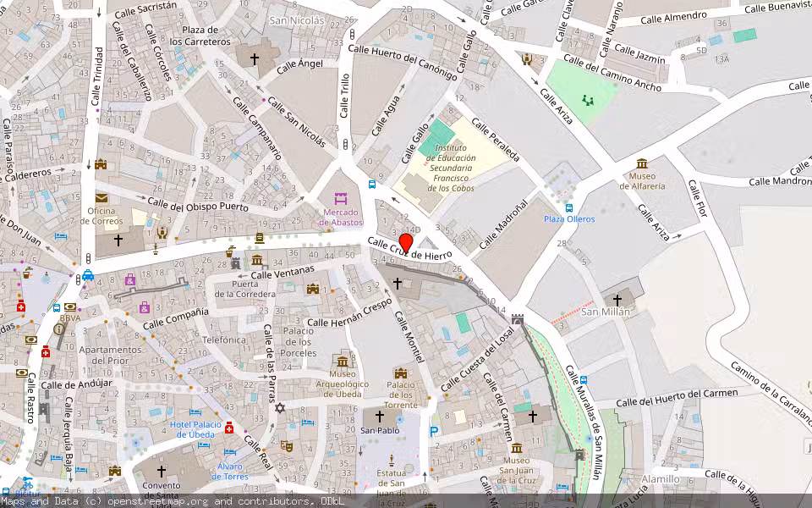Click the 'Calle Hernán Crespo' label
The height and width of the screenshot is (508, 812).
tap(350, 313)
